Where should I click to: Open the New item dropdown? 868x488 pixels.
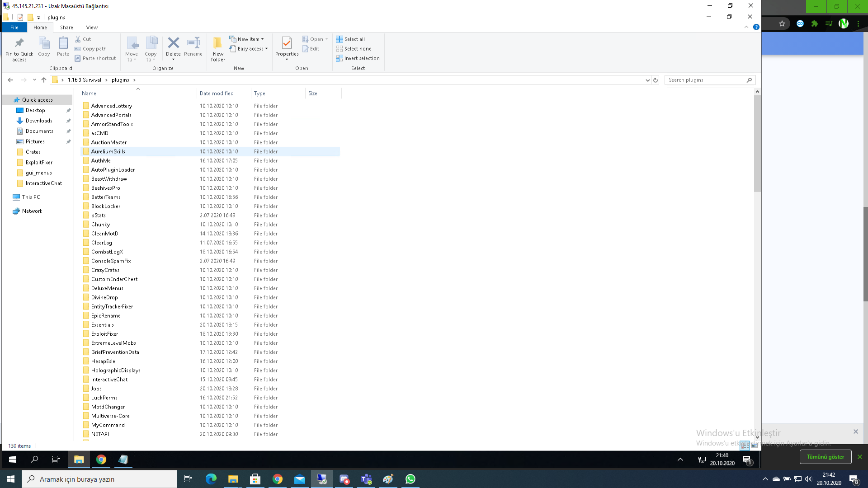pyautogui.click(x=247, y=39)
